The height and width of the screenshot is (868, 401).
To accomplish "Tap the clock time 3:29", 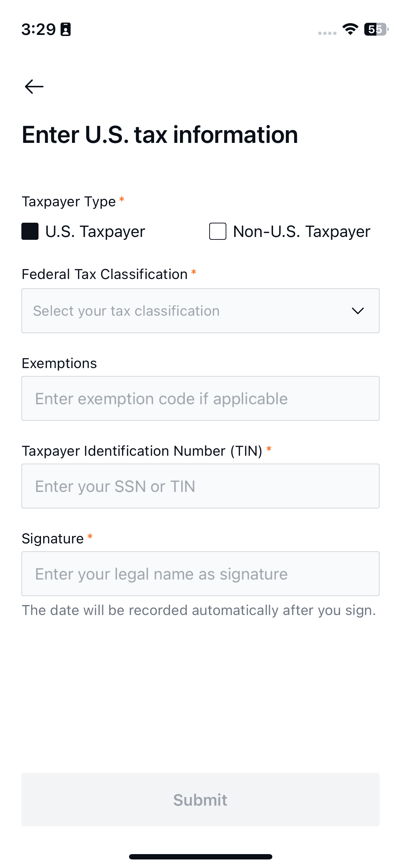I will click(x=38, y=29).
